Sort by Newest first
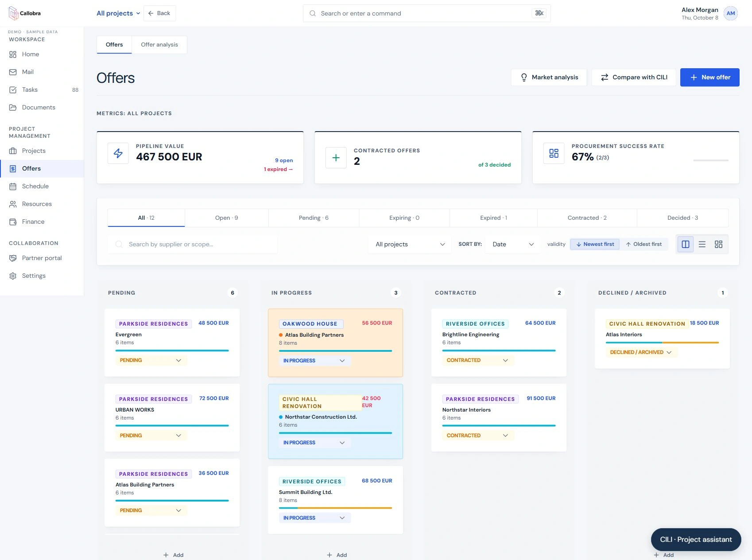Screen dimensions: 752x560 point(595,244)
